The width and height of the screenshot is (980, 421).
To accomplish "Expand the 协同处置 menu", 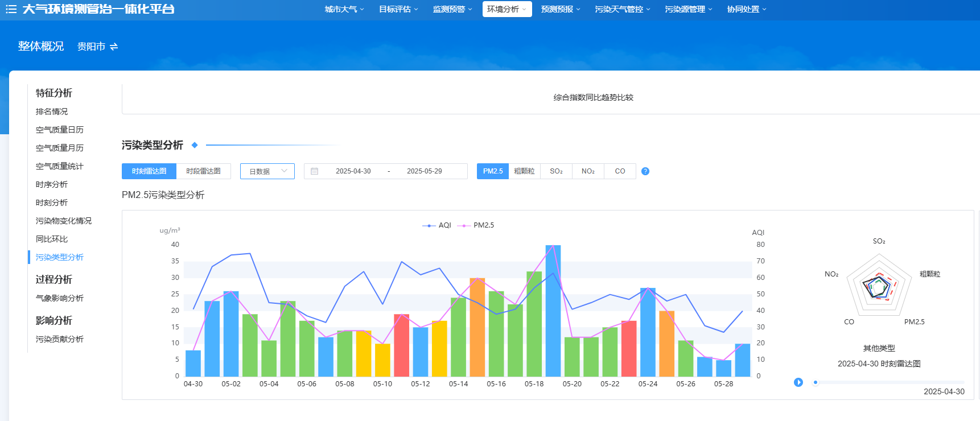I will coord(747,9).
